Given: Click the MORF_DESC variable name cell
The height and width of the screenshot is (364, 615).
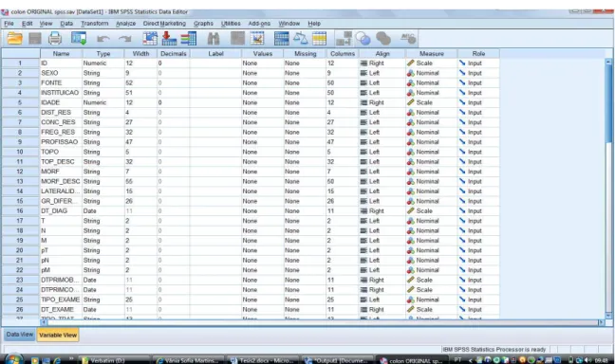Looking at the screenshot, I should pyautogui.click(x=61, y=181).
